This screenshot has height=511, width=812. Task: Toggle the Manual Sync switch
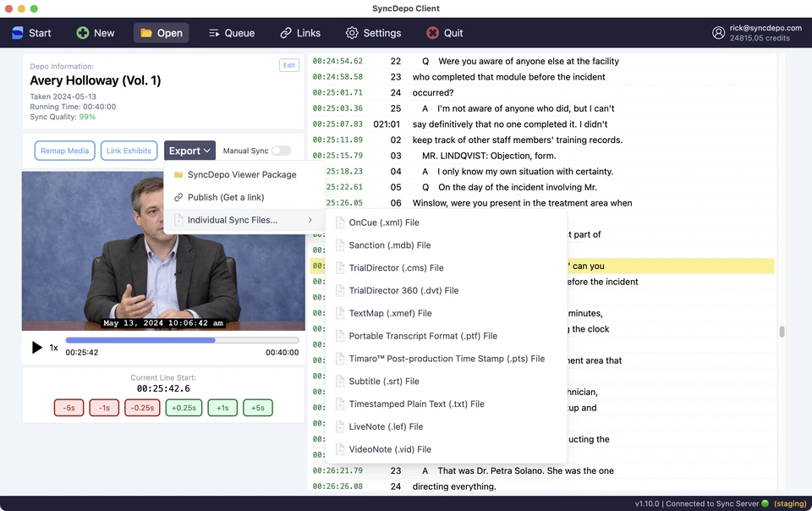point(282,151)
